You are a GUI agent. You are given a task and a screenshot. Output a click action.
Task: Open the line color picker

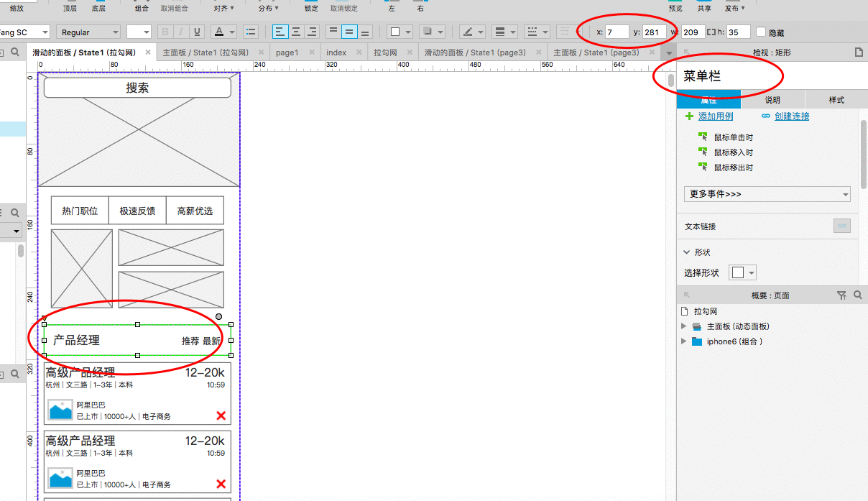click(473, 32)
